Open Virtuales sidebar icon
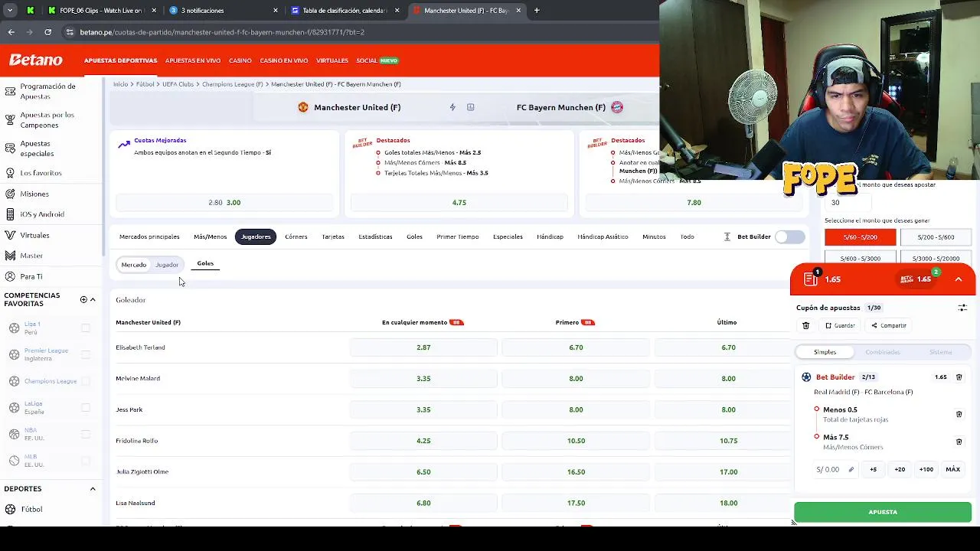Image resolution: width=980 pixels, height=551 pixels. (10, 235)
